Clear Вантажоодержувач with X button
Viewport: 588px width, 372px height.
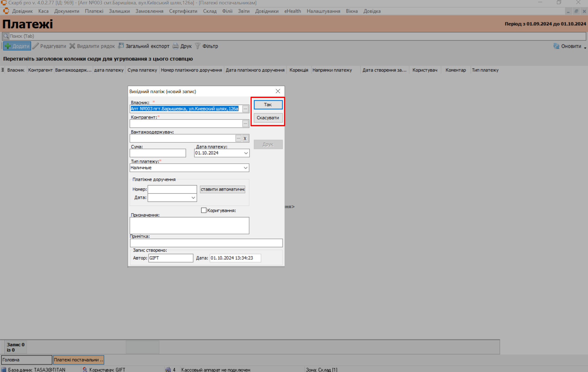pyautogui.click(x=245, y=138)
